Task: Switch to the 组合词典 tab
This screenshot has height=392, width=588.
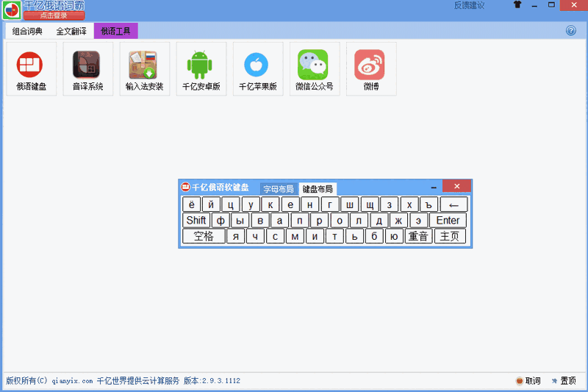Action: click(27, 31)
